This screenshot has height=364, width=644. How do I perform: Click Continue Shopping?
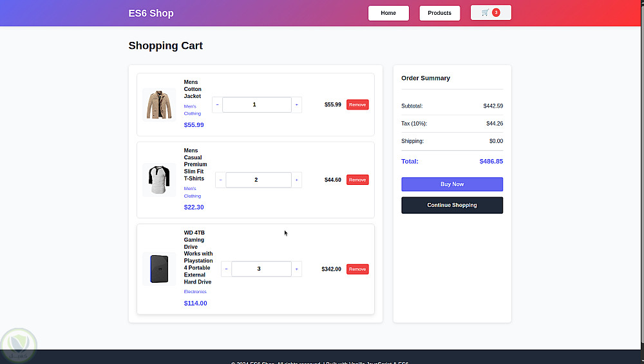click(x=452, y=205)
